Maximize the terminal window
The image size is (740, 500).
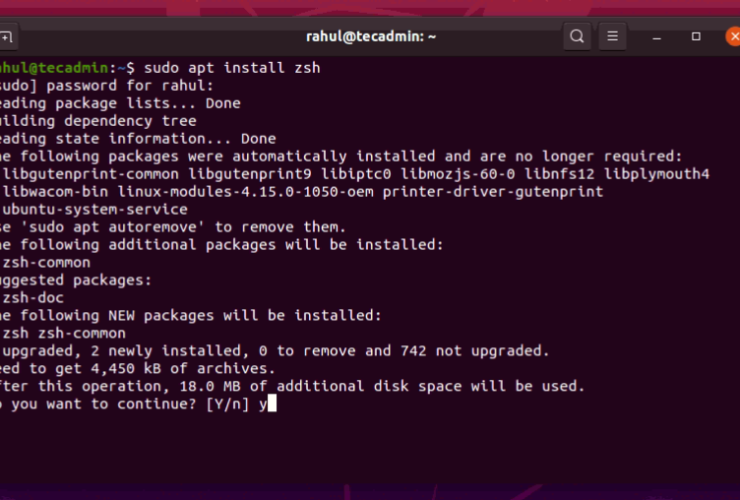coord(696,37)
